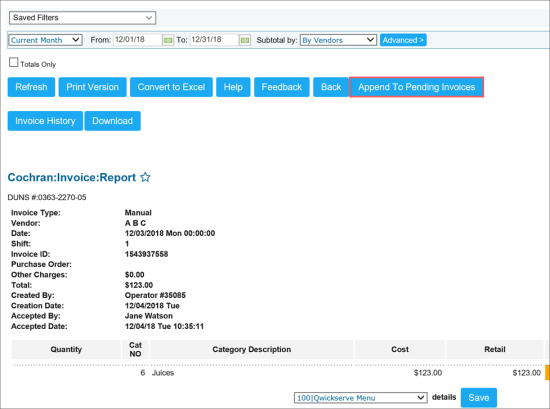Click Convert to Excel
550x409 pixels.
[171, 87]
